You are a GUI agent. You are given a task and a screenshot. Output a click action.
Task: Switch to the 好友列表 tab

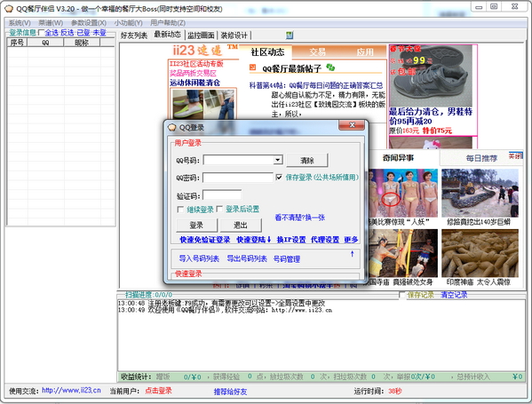point(134,36)
